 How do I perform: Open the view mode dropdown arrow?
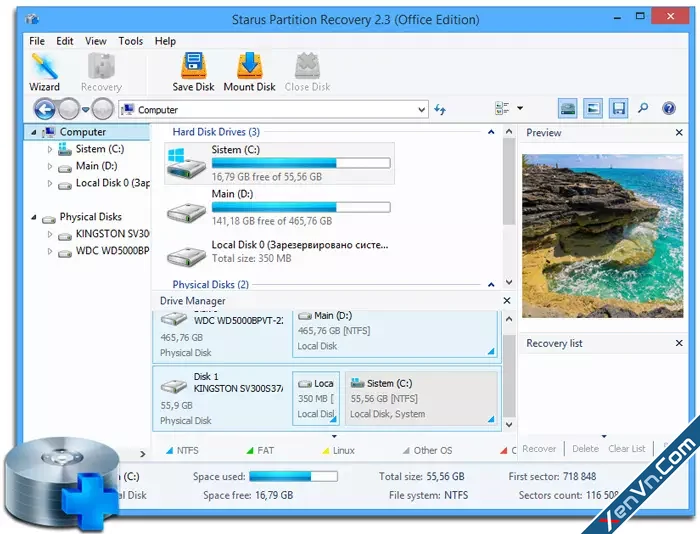point(520,108)
